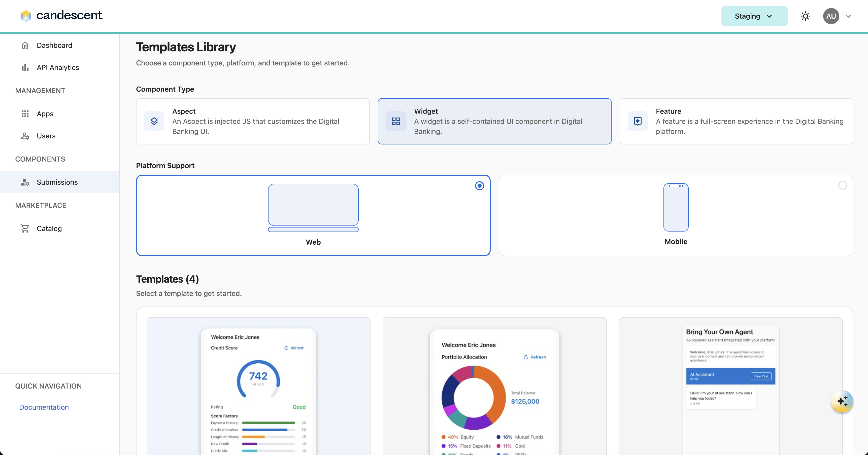Click the $125,000 total balance value
Viewport: 868px width, 455px height.
click(x=525, y=401)
